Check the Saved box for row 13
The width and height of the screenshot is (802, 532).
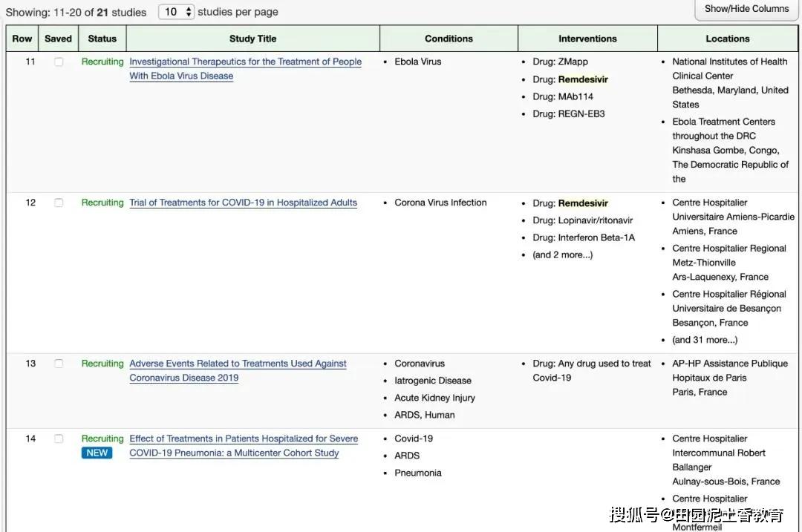(x=59, y=364)
